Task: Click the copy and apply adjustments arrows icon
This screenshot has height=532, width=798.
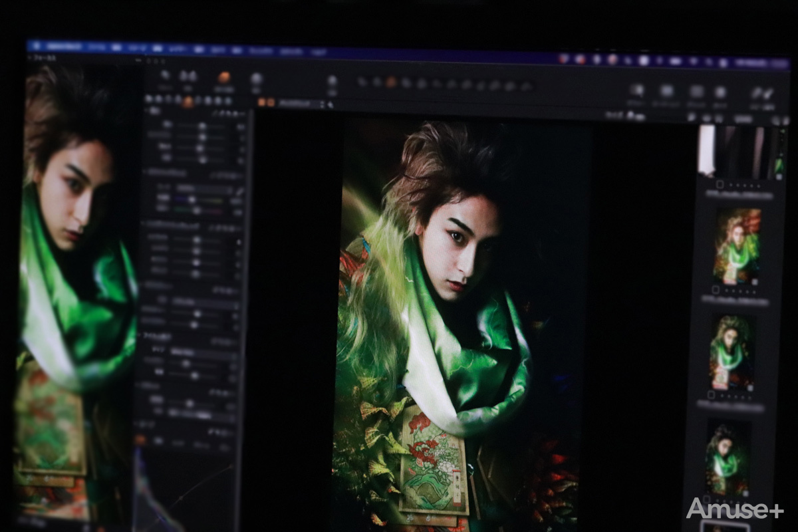Action: point(763,92)
